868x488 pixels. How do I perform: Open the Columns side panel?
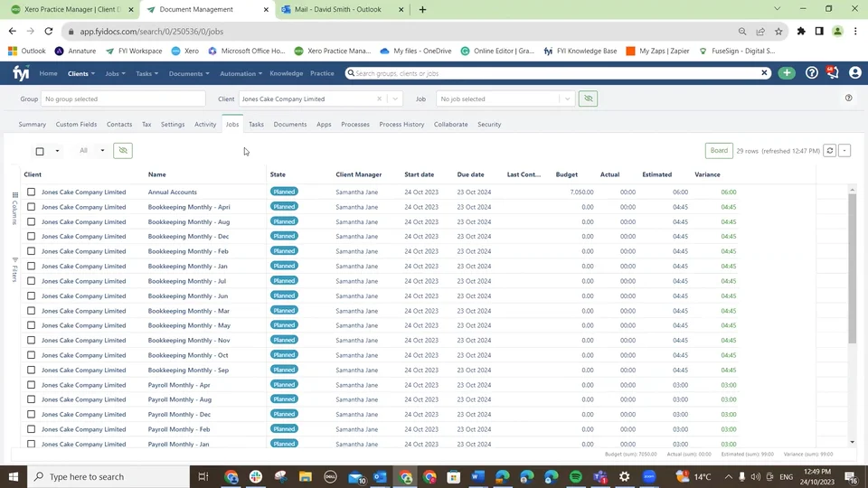tap(14, 208)
